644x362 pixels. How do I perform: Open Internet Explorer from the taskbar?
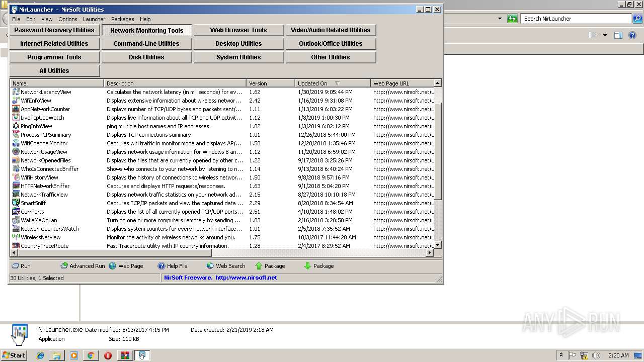[x=40, y=355]
